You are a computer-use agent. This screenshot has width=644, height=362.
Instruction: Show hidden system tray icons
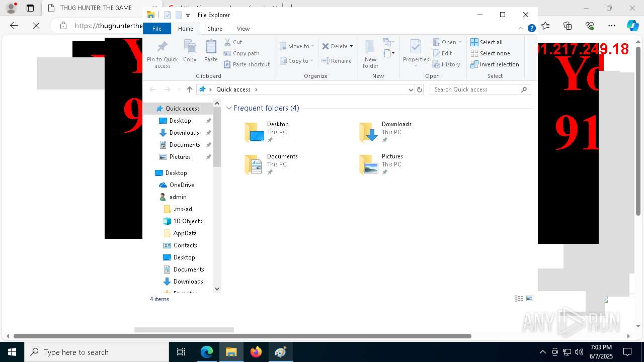[542, 352]
